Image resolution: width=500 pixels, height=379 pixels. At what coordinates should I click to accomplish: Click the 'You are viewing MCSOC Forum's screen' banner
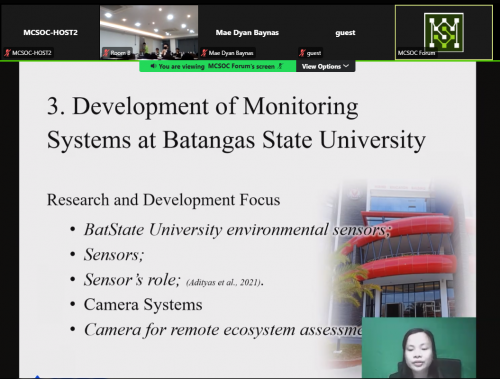pos(217,66)
